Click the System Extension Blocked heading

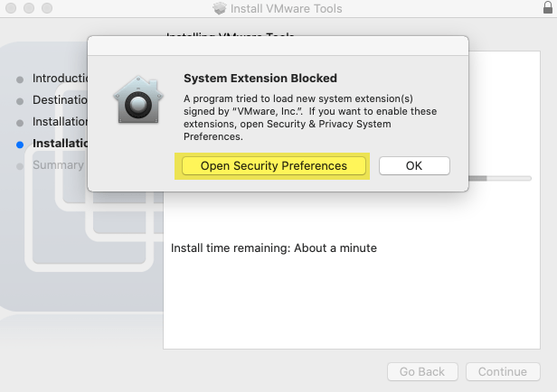click(x=260, y=78)
